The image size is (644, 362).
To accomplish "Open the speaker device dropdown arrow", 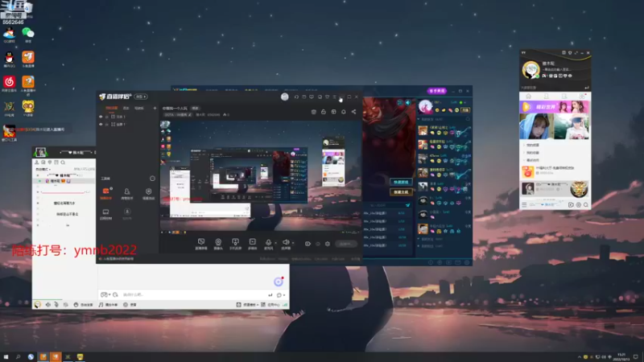I will (x=292, y=243).
